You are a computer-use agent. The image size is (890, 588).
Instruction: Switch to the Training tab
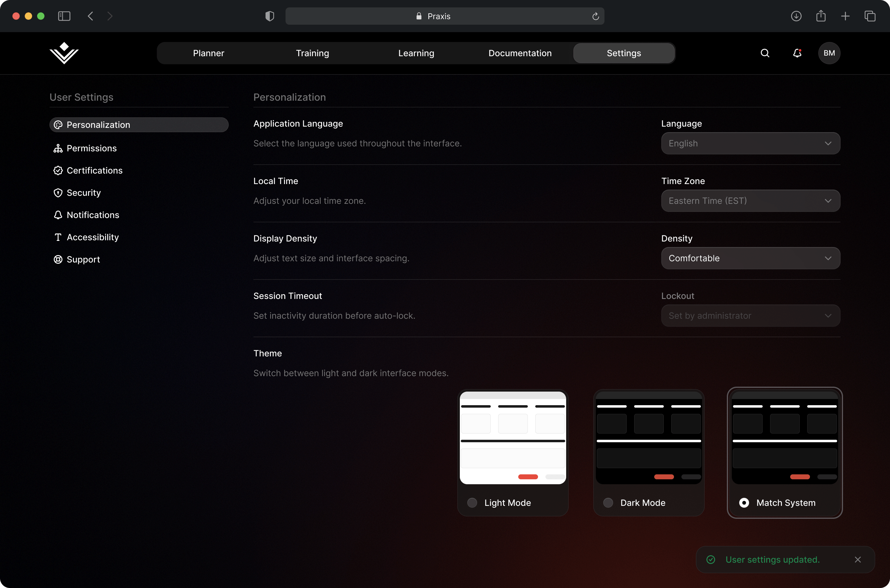[312, 53]
